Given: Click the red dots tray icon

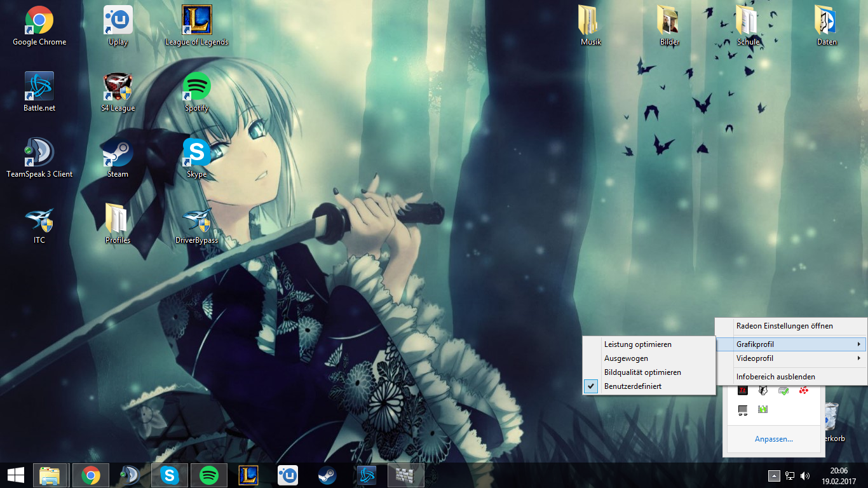Looking at the screenshot, I should 804,390.
